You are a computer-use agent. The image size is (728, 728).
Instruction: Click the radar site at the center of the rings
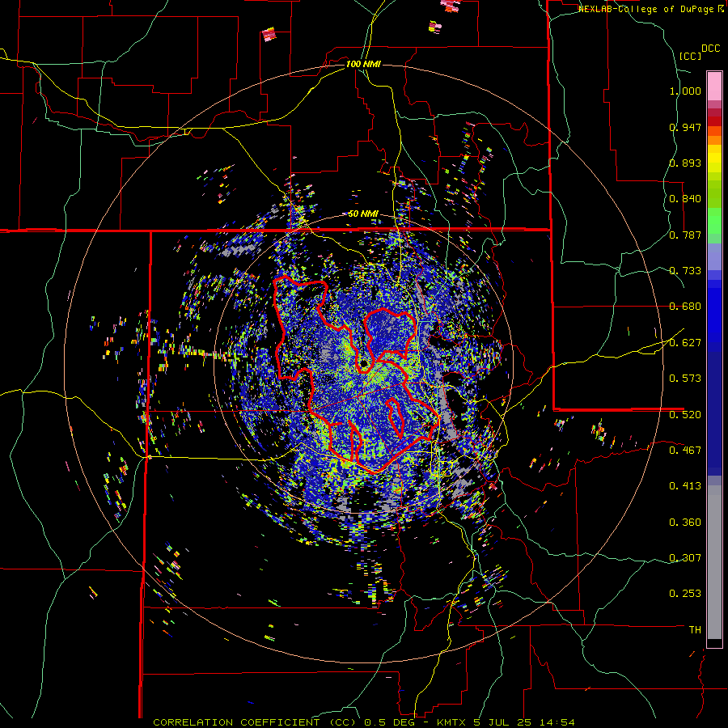point(363,363)
